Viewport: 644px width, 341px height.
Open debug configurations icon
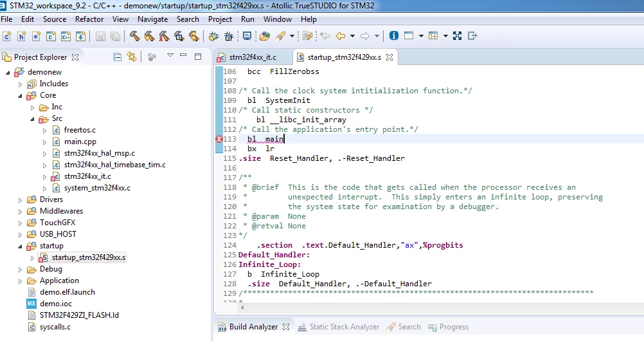(x=229, y=36)
